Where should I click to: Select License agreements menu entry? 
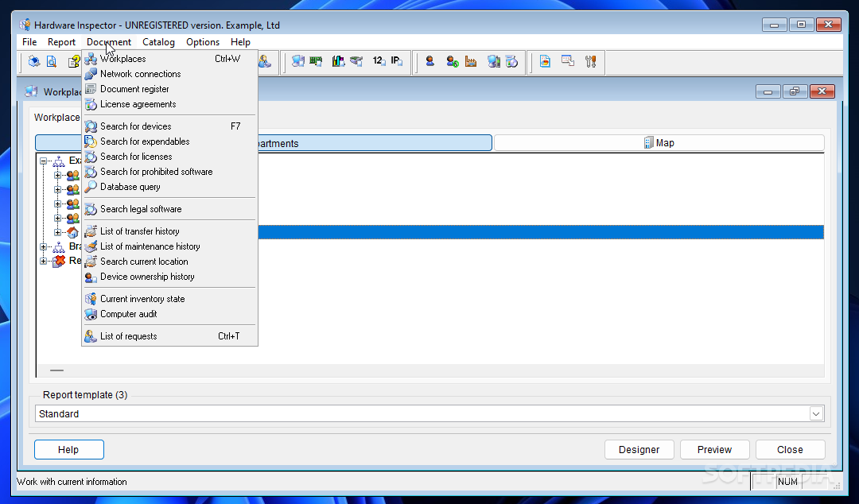pos(170,104)
